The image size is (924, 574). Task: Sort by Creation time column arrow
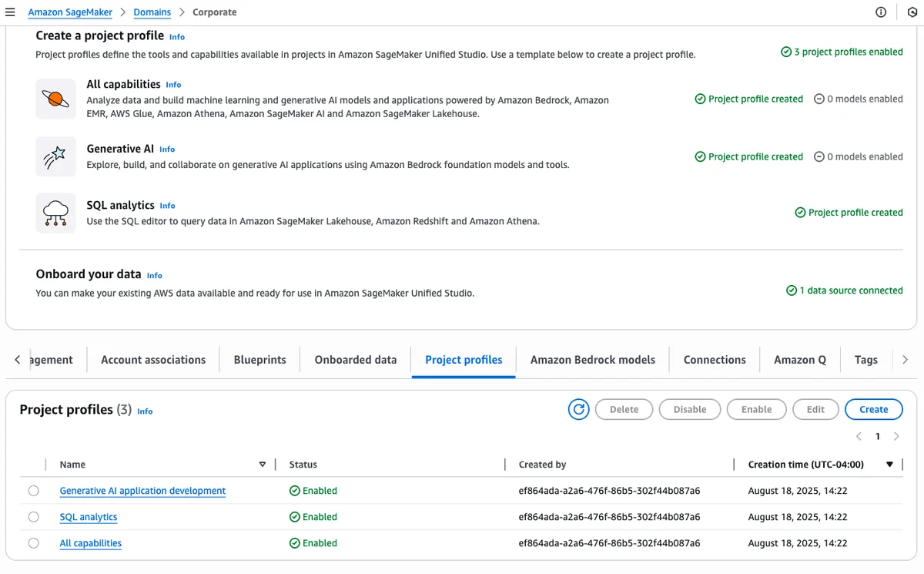click(x=890, y=465)
